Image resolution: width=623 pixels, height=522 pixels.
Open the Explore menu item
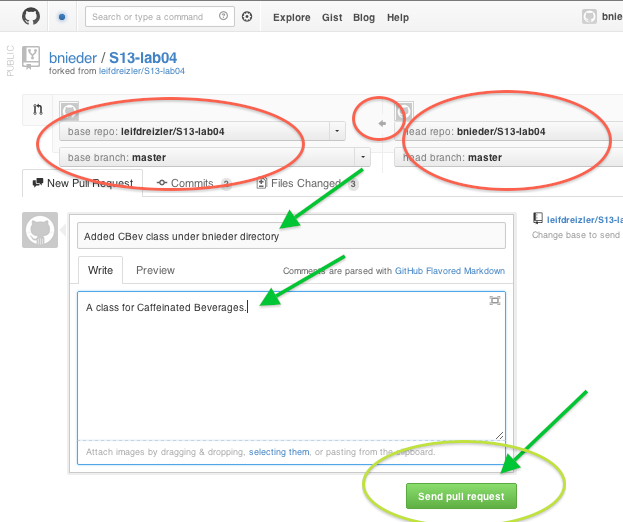tap(292, 17)
